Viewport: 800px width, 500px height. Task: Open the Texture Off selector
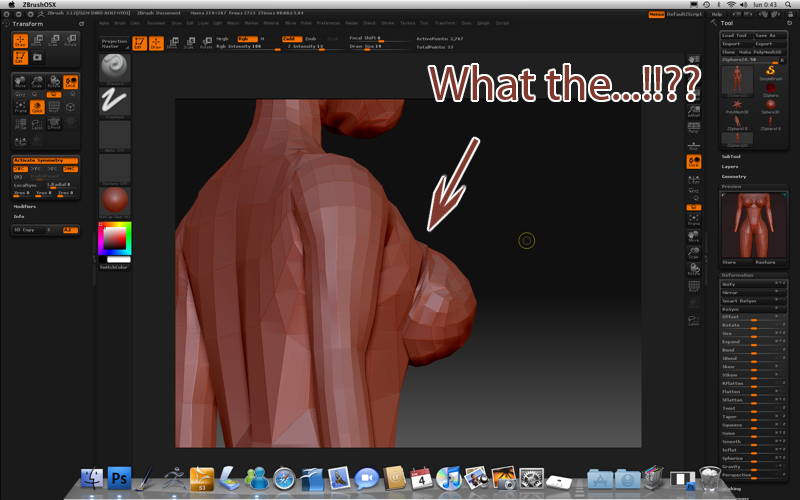pyautogui.click(x=115, y=169)
